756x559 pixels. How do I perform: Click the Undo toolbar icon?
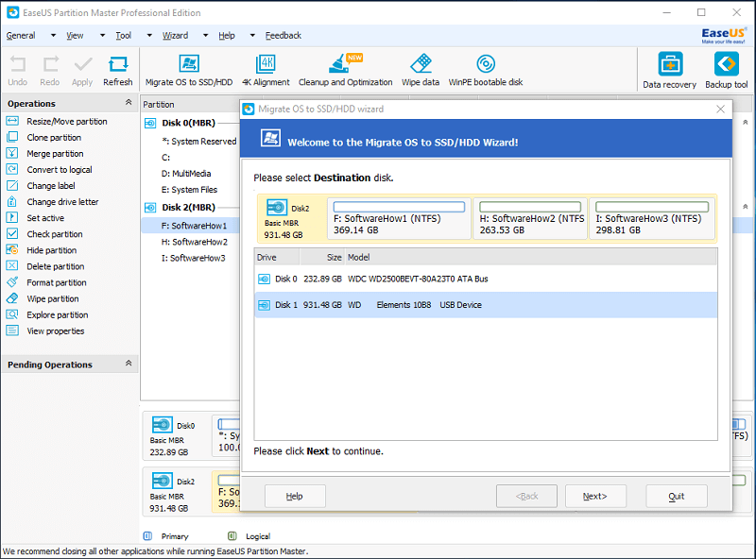tap(18, 71)
